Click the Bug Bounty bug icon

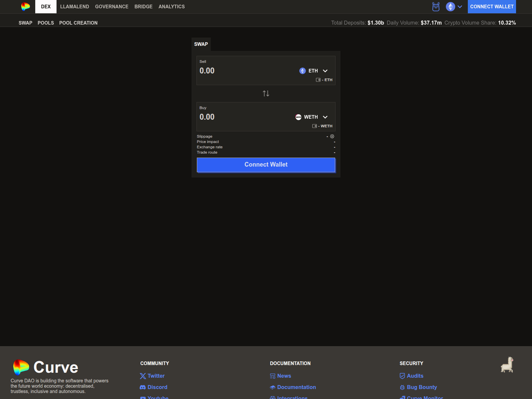tap(402, 387)
